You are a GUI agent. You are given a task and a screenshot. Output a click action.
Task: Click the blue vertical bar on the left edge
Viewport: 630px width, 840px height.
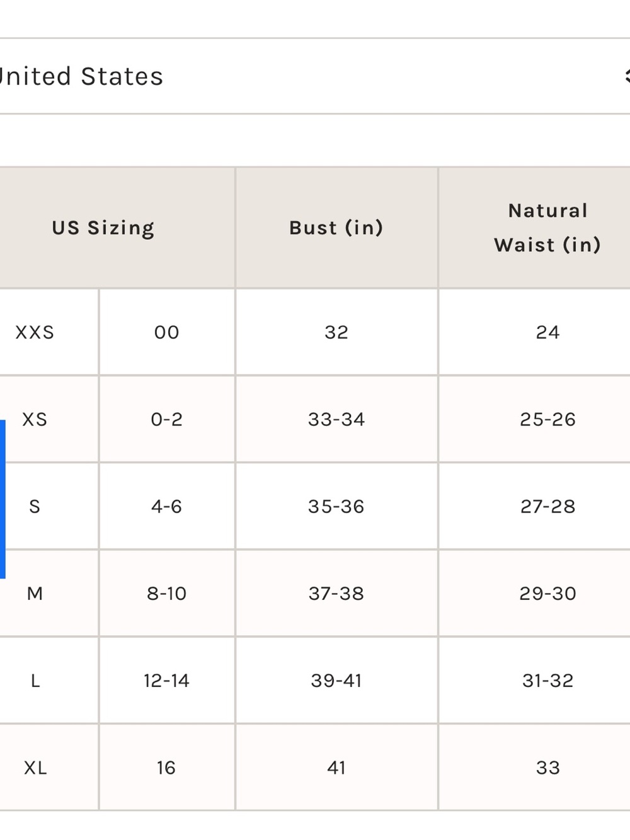(x=3, y=499)
